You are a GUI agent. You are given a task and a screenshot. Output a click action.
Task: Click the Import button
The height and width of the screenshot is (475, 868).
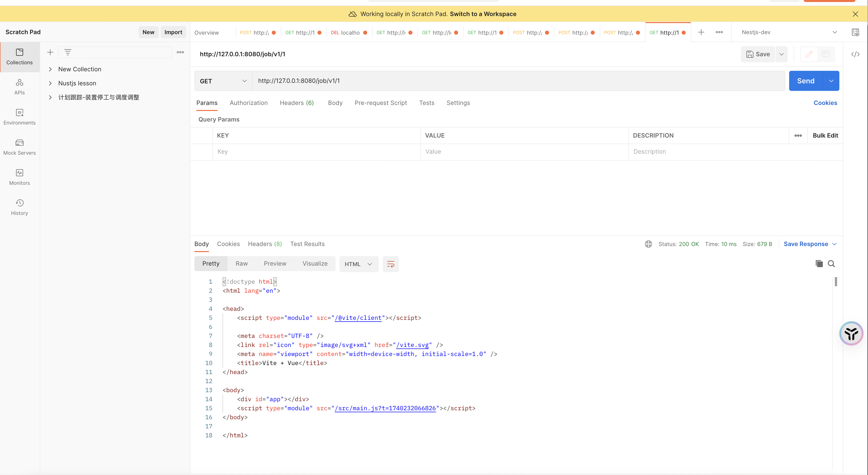coord(173,32)
